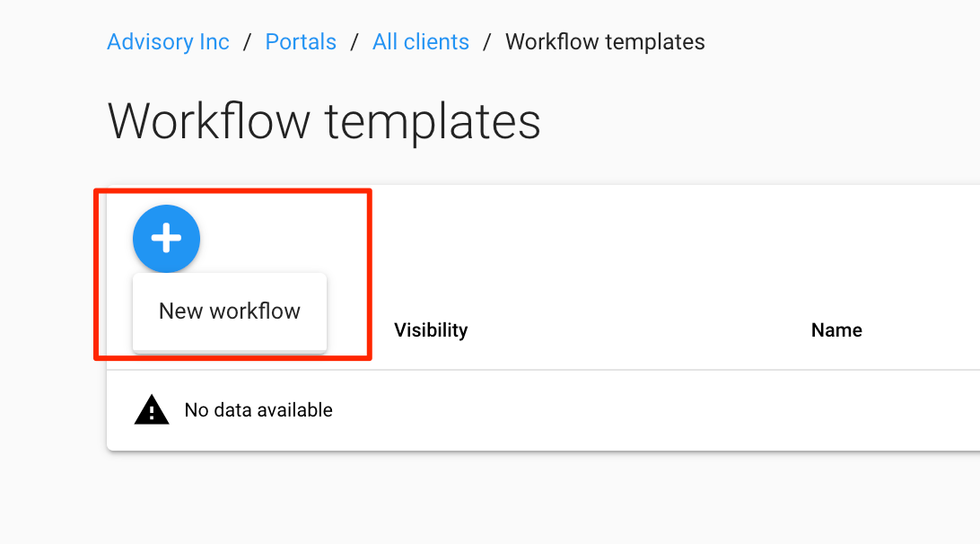Go to the Portals breadcrumb link
This screenshot has height=544, width=980.
[x=301, y=42]
